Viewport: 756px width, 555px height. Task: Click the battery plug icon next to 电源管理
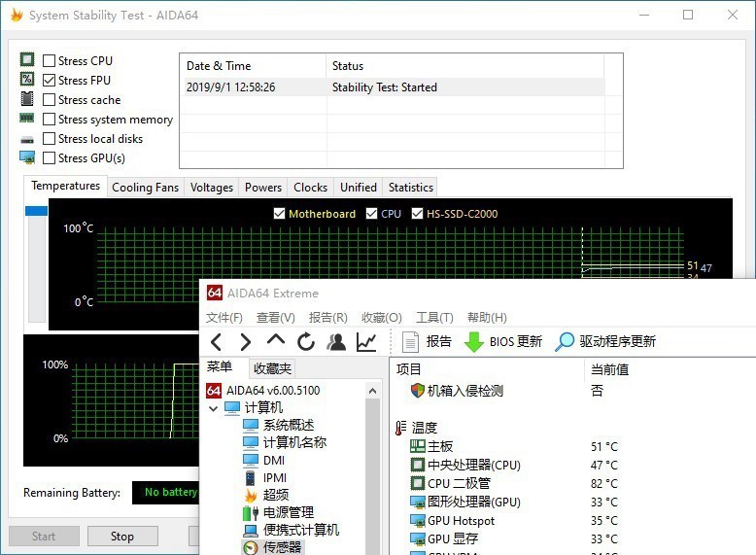pos(251,512)
